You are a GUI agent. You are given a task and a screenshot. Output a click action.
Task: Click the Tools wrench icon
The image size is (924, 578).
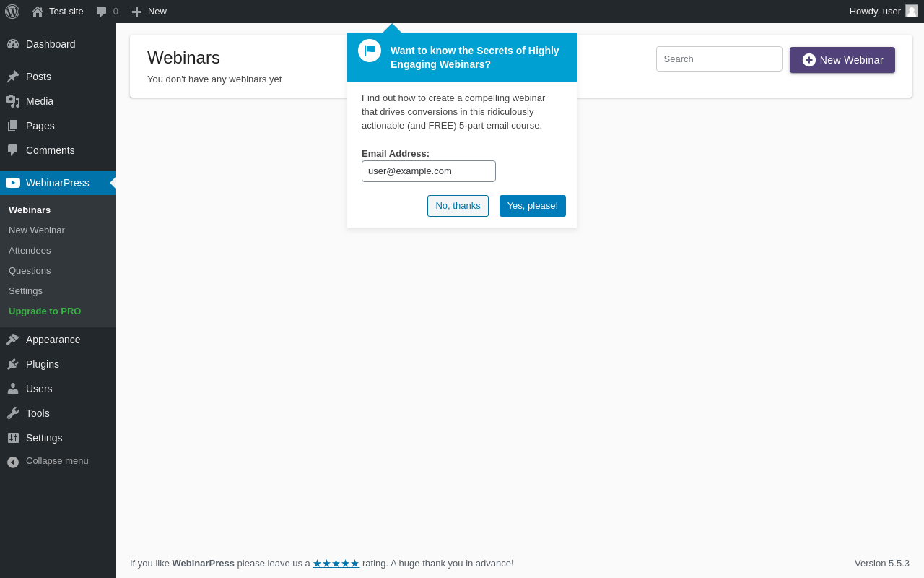[13, 413]
